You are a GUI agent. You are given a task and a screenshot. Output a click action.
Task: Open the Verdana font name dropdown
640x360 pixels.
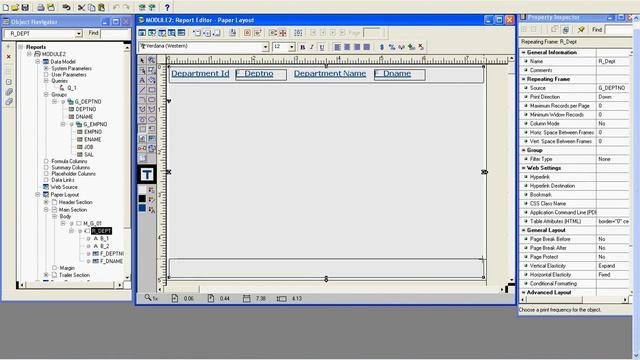point(265,47)
